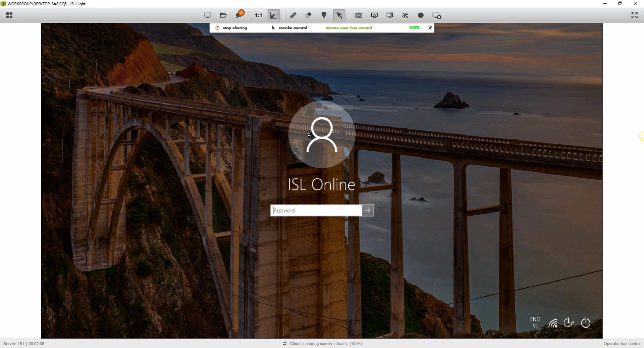Click the Password input field

(x=316, y=211)
